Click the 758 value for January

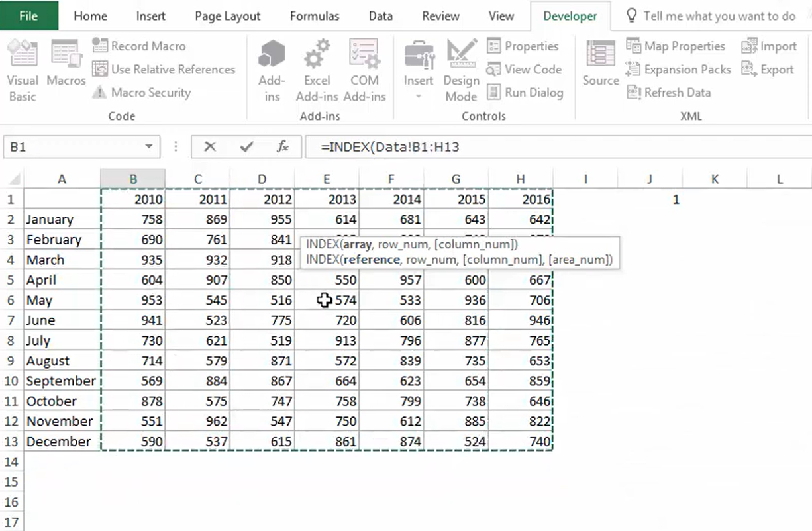(133, 219)
